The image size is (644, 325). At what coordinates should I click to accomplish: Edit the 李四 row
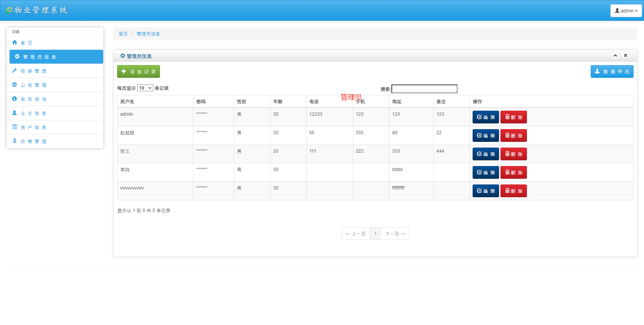tap(486, 172)
